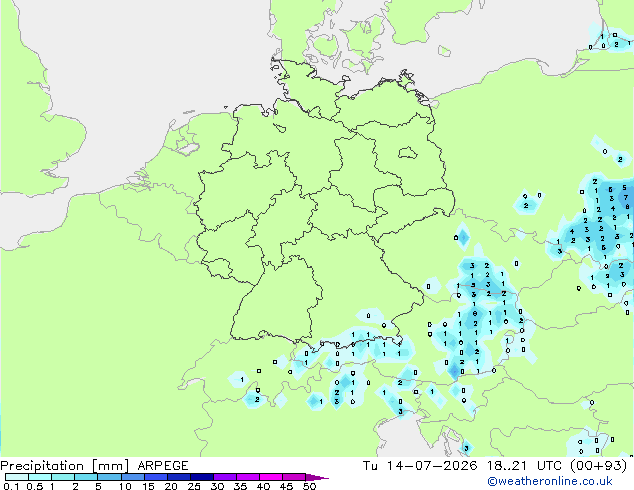Select the 10 to 15 mm legend swatch
This screenshot has width=634, height=490.
(x=132, y=477)
